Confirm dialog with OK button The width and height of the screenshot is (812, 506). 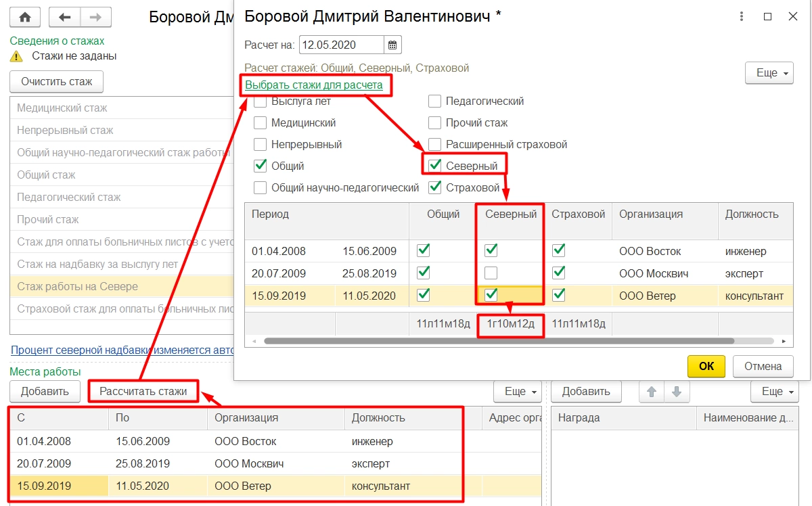tap(706, 366)
